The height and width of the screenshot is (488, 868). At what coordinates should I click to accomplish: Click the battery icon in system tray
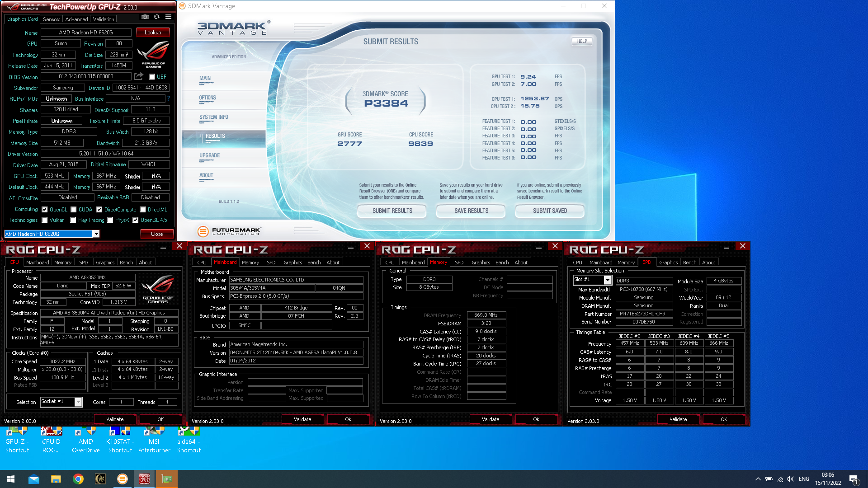pyautogui.click(x=769, y=479)
